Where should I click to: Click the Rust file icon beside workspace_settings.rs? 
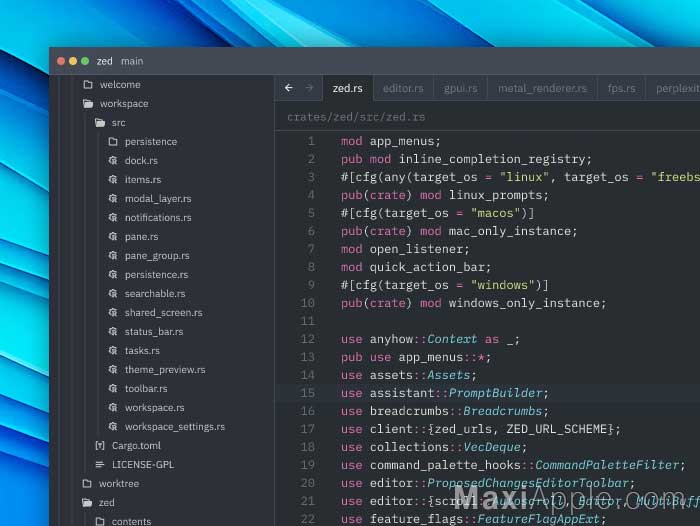[x=113, y=426]
